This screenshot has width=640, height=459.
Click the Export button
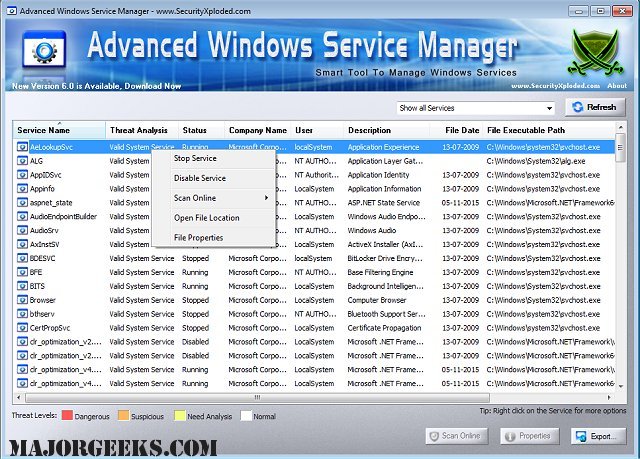(598, 436)
